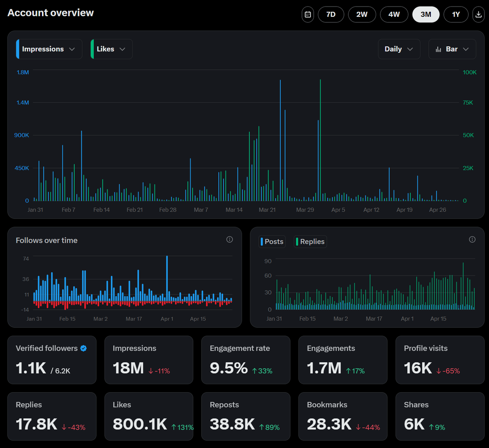Image resolution: width=489 pixels, height=448 pixels.
Task: Click the 1.8M impressions axis label
Action: (x=23, y=72)
